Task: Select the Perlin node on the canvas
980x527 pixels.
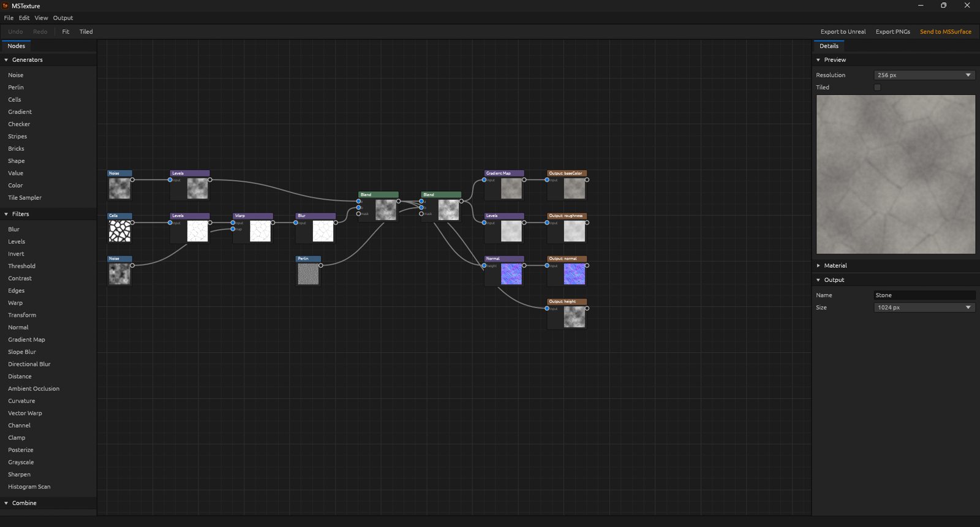Action: click(308, 271)
